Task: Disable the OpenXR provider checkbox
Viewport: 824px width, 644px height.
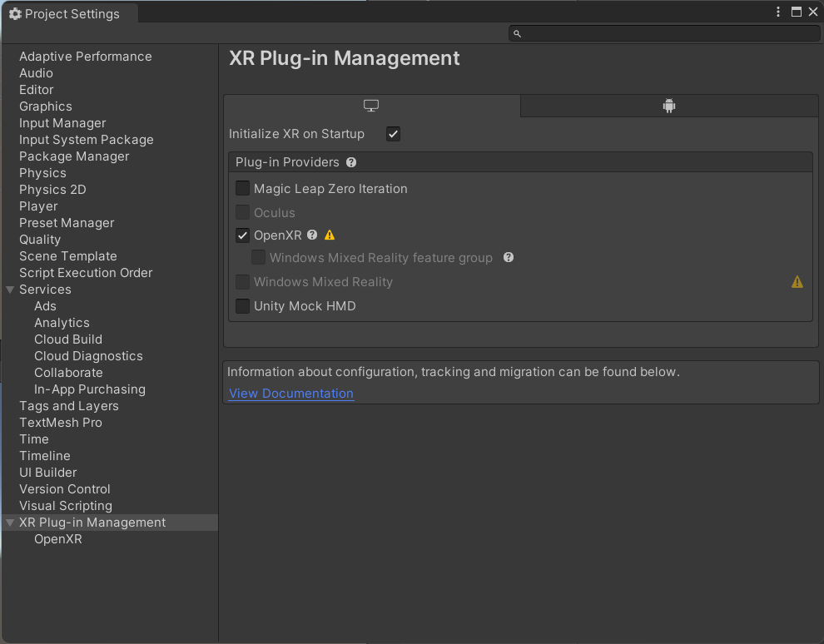Action: [x=242, y=235]
